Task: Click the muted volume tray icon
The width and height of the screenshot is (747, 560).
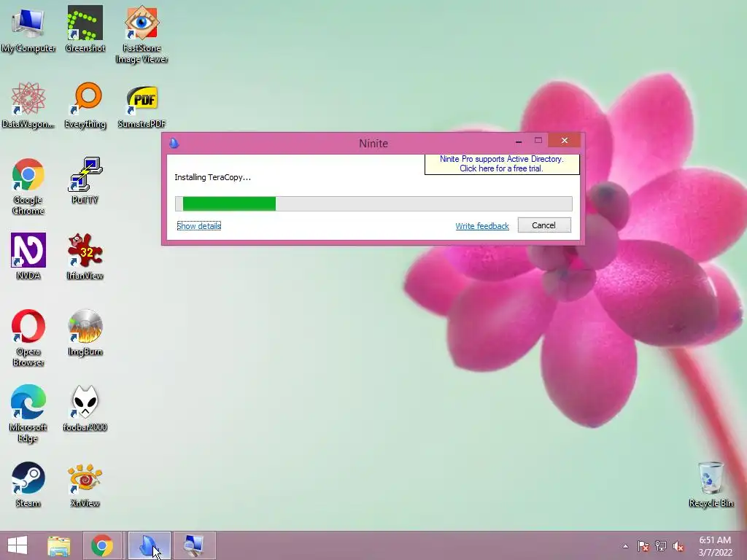Action: tap(678, 546)
